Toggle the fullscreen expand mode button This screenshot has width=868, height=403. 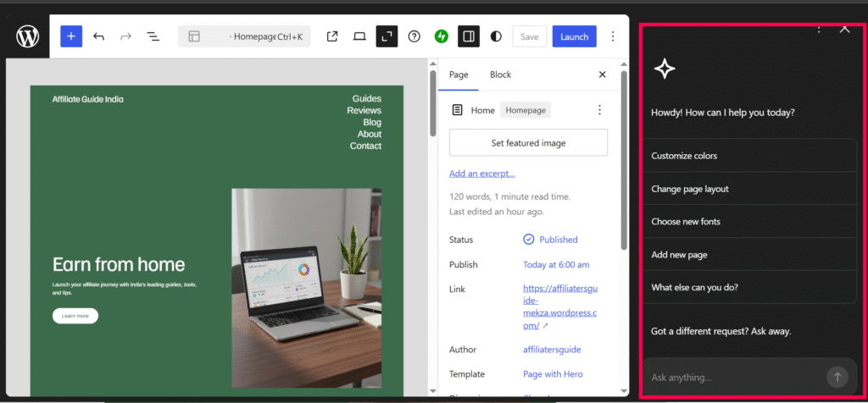click(387, 36)
